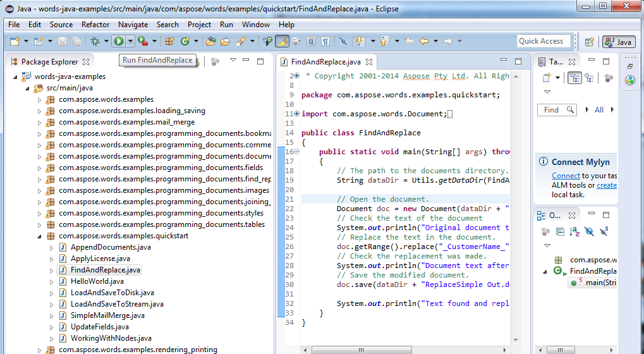Open the Window menu

[255, 25]
